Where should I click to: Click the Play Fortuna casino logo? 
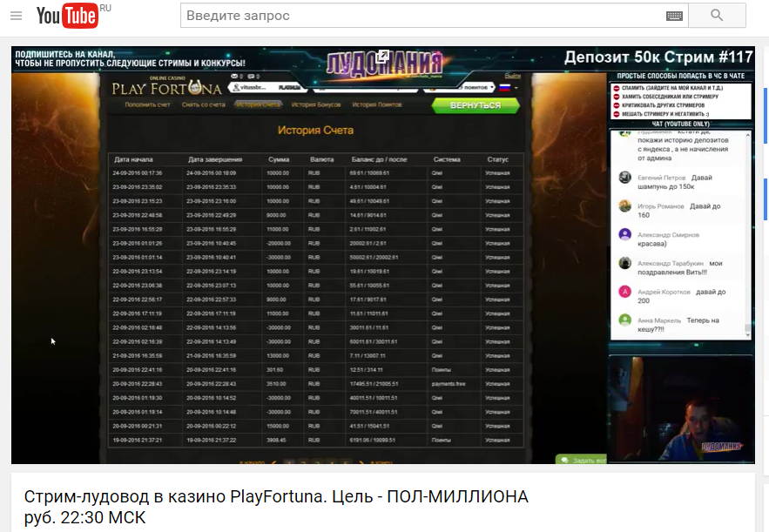(166, 87)
